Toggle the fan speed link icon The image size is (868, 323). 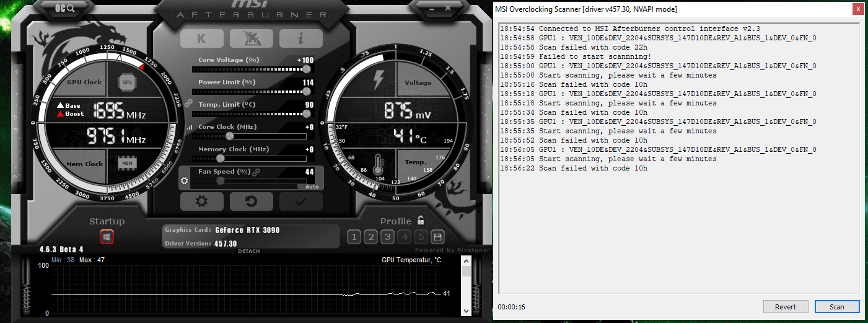click(x=256, y=172)
